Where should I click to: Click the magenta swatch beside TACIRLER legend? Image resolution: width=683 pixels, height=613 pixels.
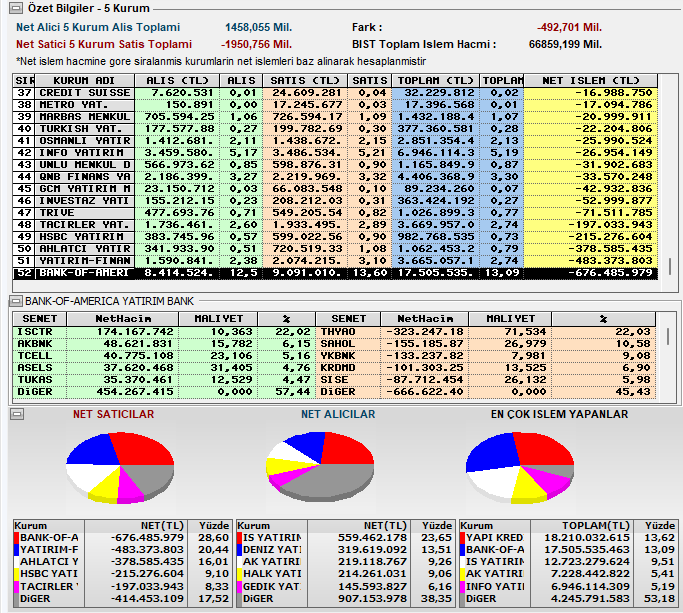click(x=17, y=586)
